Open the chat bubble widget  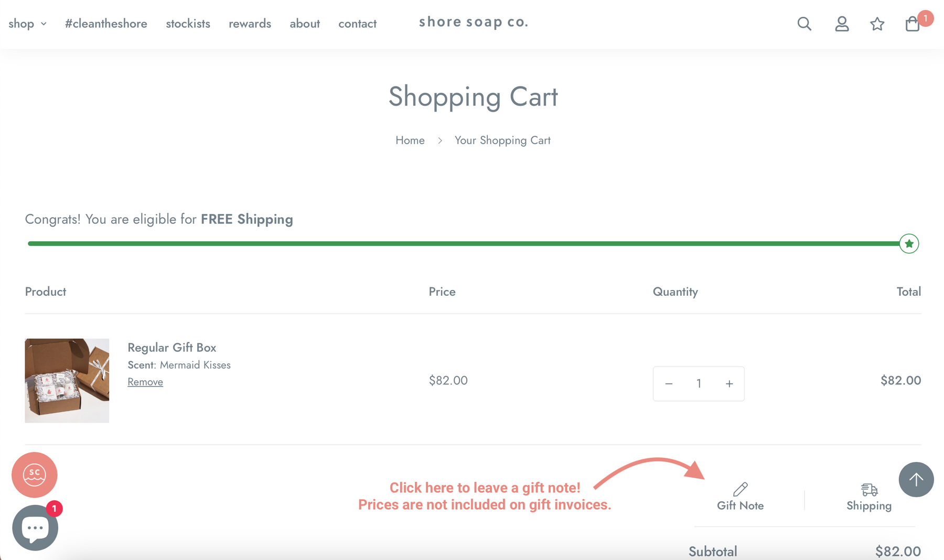(x=35, y=527)
